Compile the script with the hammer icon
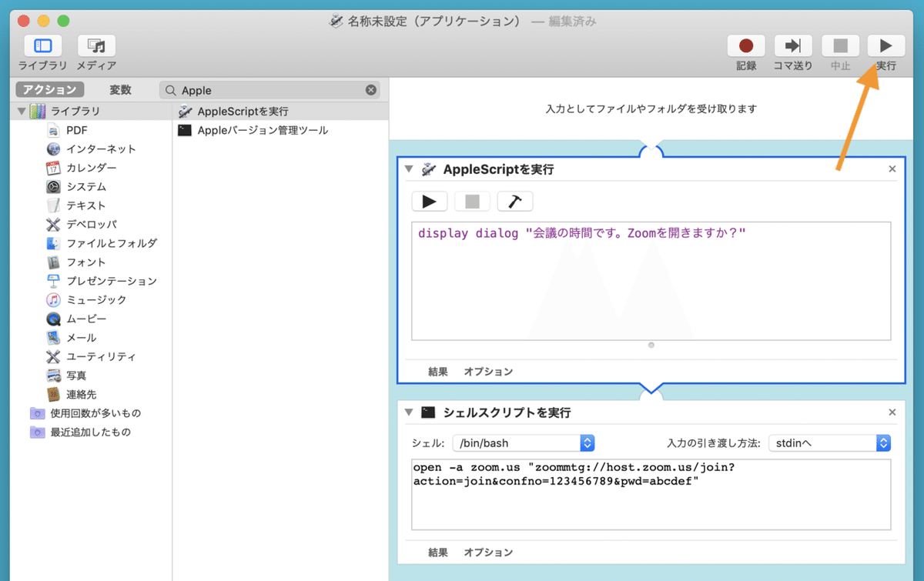This screenshot has height=581, width=924. [514, 201]
